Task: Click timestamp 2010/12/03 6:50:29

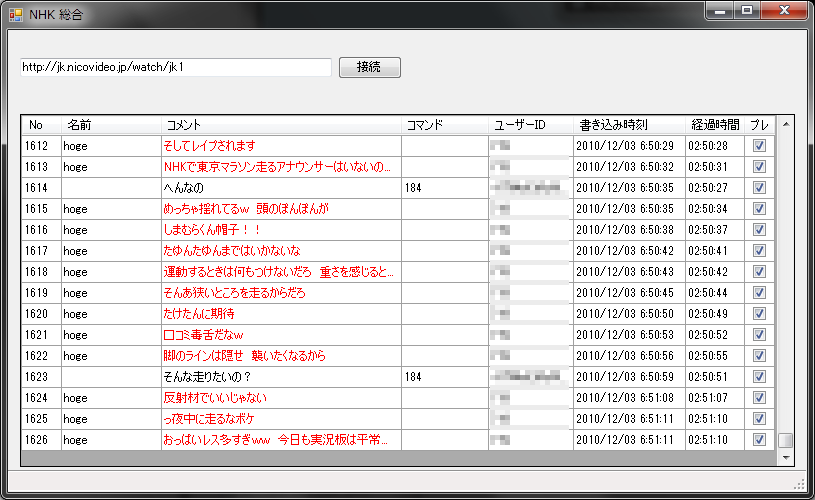Action: [625, 146]
